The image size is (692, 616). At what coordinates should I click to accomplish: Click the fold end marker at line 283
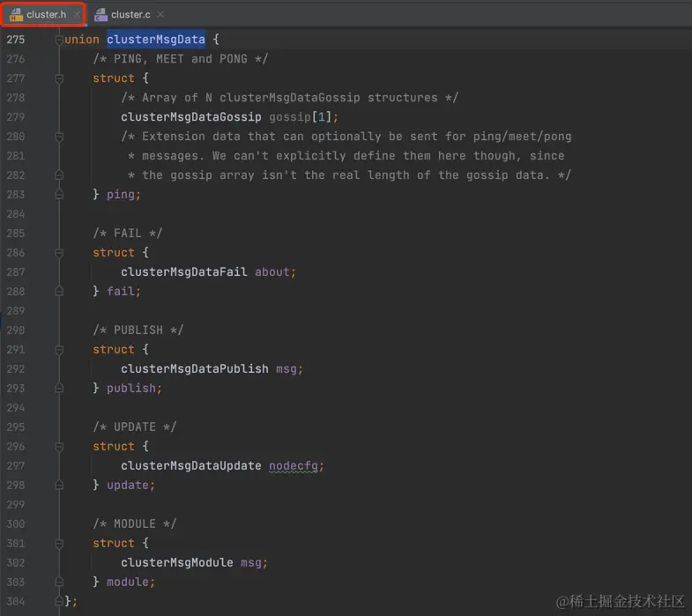59,195
